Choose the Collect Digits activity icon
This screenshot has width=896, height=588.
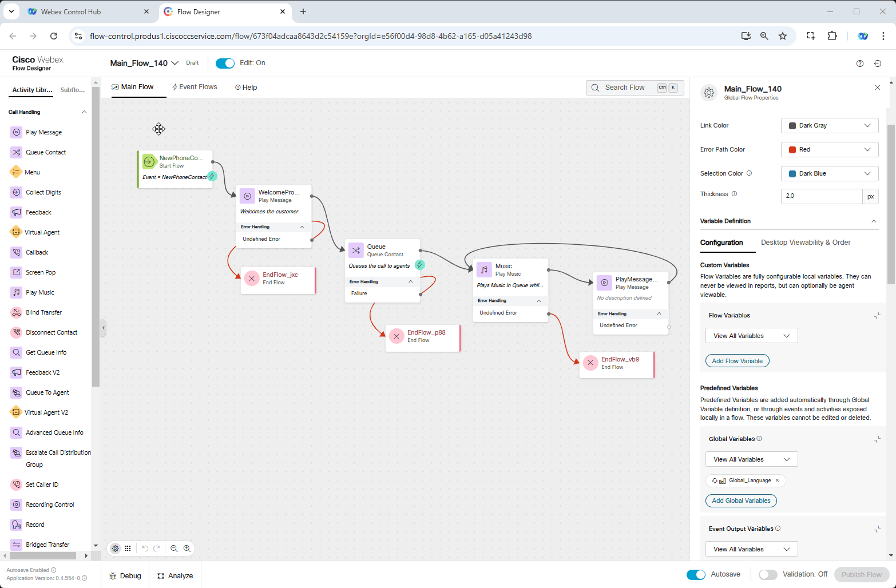[x=17, y=192]
